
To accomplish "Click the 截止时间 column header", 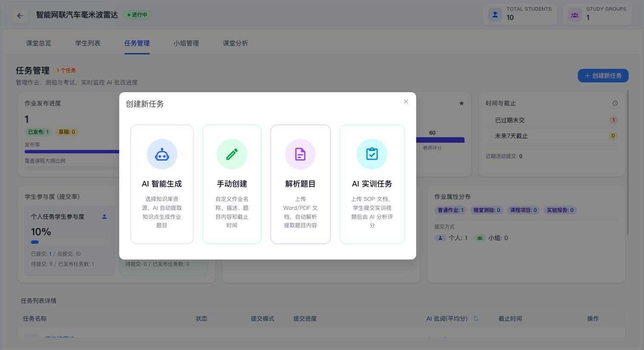I will 510,319.
